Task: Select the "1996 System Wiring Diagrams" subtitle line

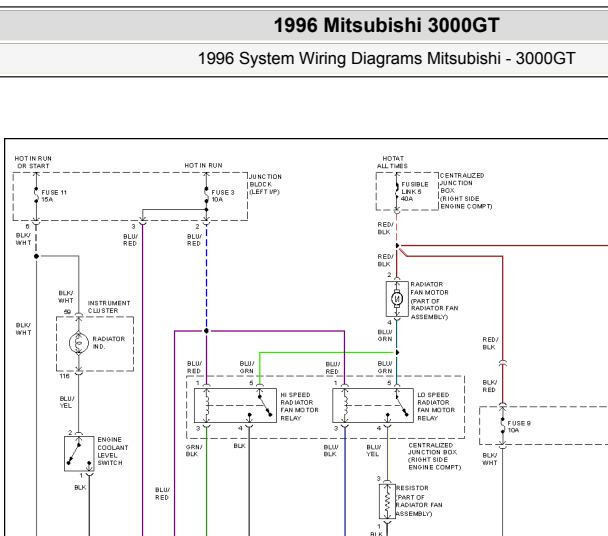Action: click(x=386, y=59)
